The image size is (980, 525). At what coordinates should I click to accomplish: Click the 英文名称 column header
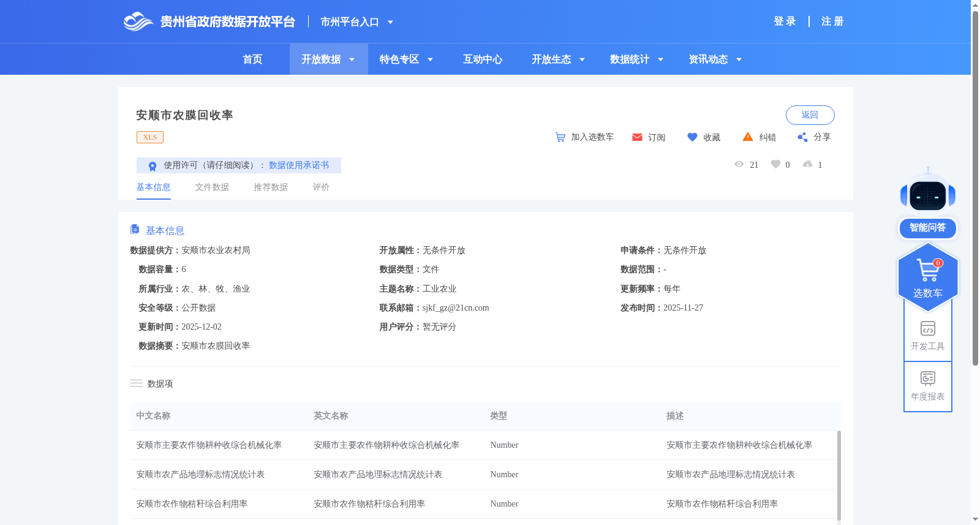[x=331, y=416]
